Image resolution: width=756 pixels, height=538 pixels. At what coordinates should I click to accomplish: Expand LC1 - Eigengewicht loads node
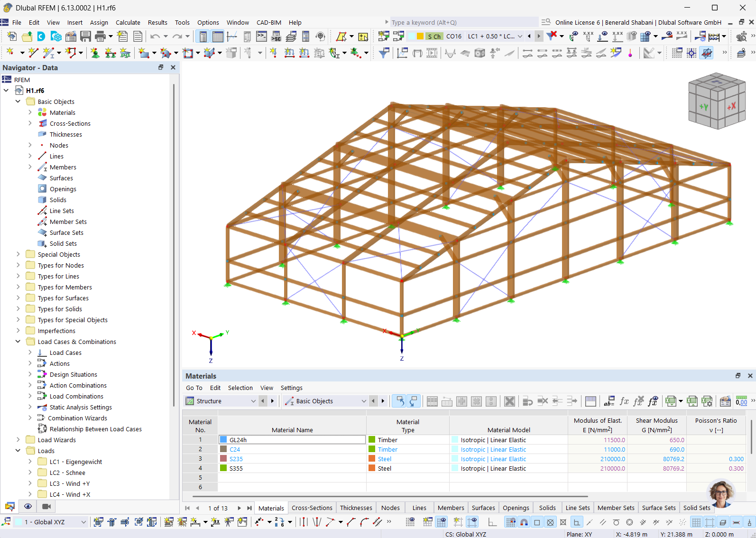[x=30, y=462]
